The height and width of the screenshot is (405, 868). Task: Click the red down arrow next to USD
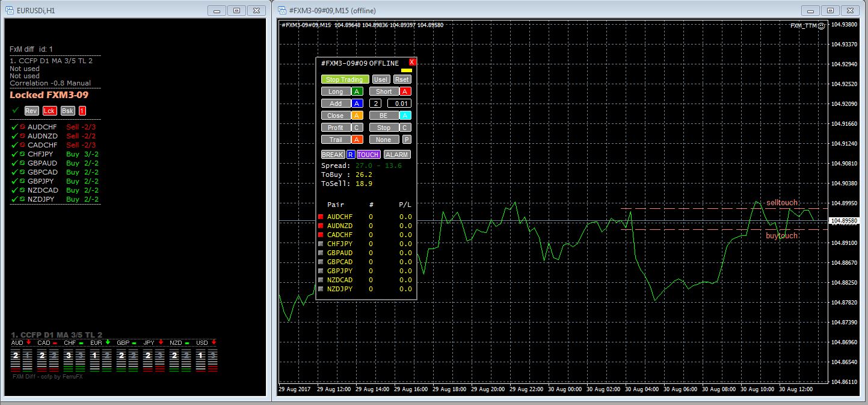pos(214,342)
